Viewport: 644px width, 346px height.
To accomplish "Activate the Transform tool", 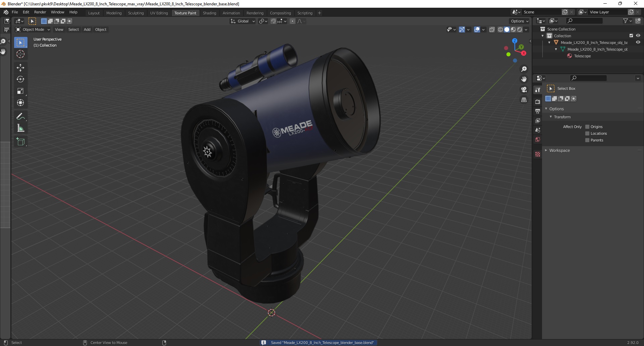I will click(x=20, y=103).
